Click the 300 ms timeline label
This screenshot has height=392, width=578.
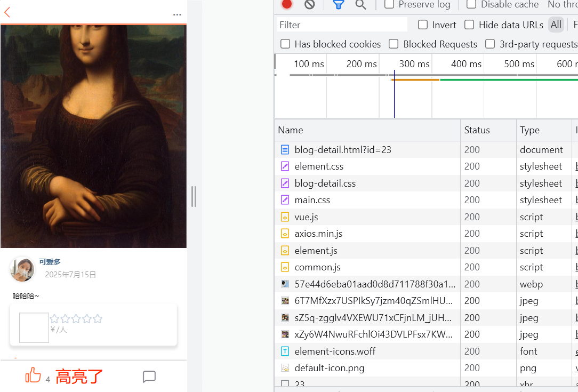414,64
